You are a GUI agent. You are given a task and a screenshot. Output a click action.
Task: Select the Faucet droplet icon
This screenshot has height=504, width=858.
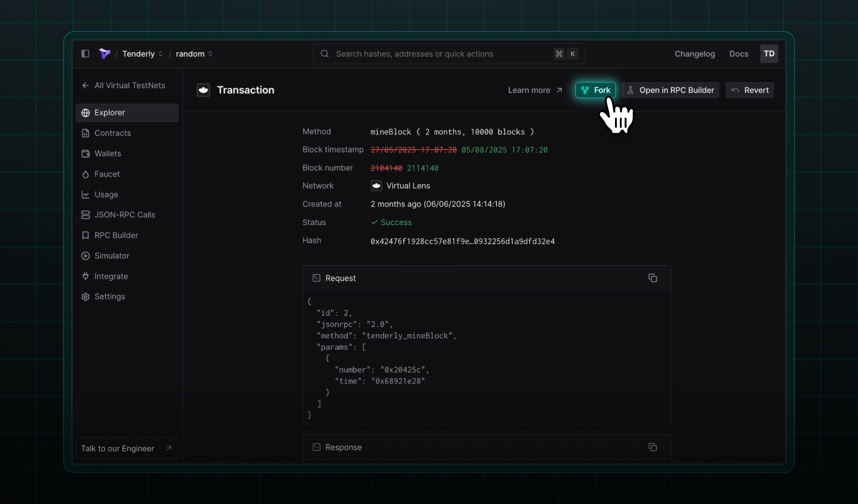(x=85, y=174)
